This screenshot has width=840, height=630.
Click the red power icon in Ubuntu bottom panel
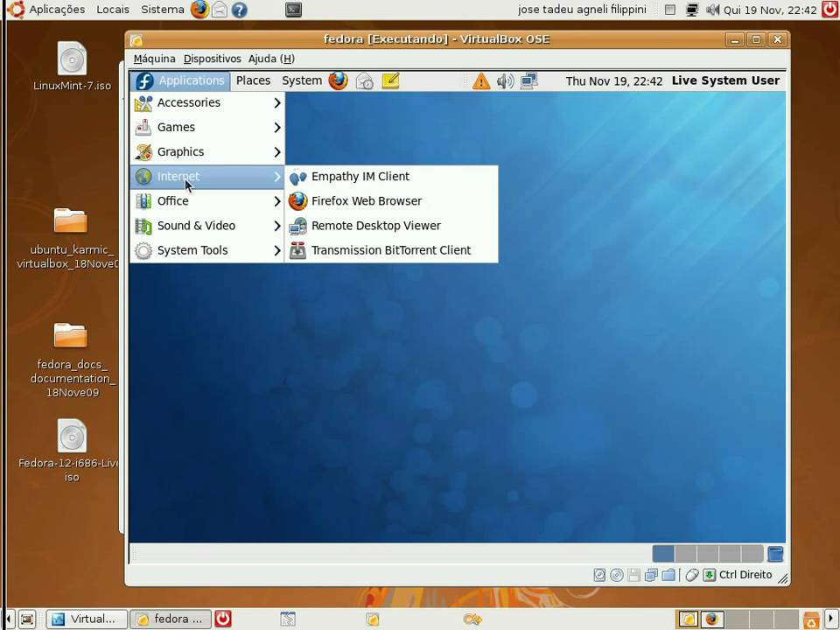[x=223, y=619]
